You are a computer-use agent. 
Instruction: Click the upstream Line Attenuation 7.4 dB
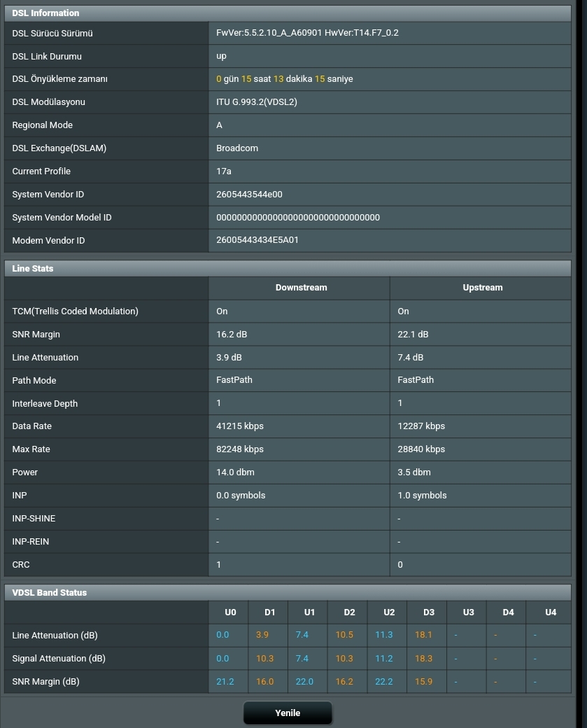[410, 357]
